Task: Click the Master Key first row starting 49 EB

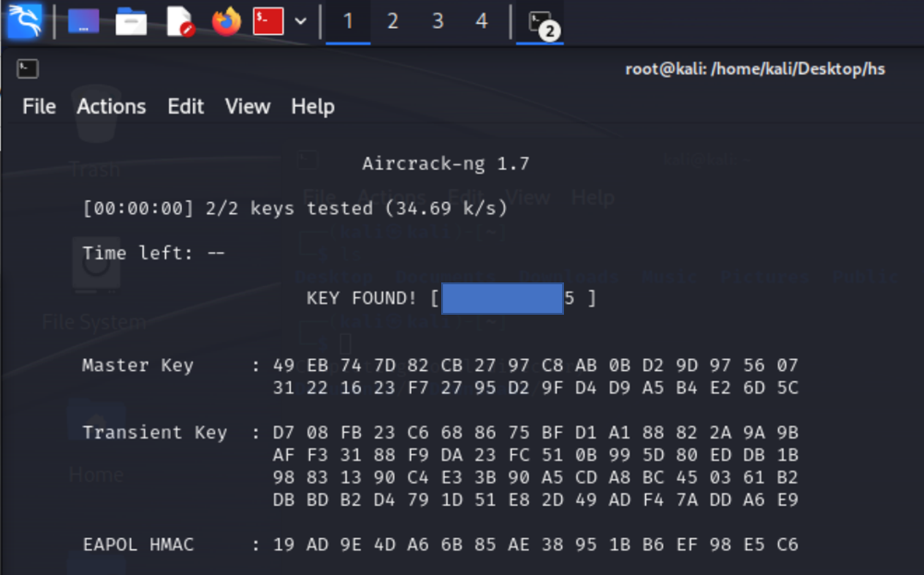Action: click(x=535, y=365)
